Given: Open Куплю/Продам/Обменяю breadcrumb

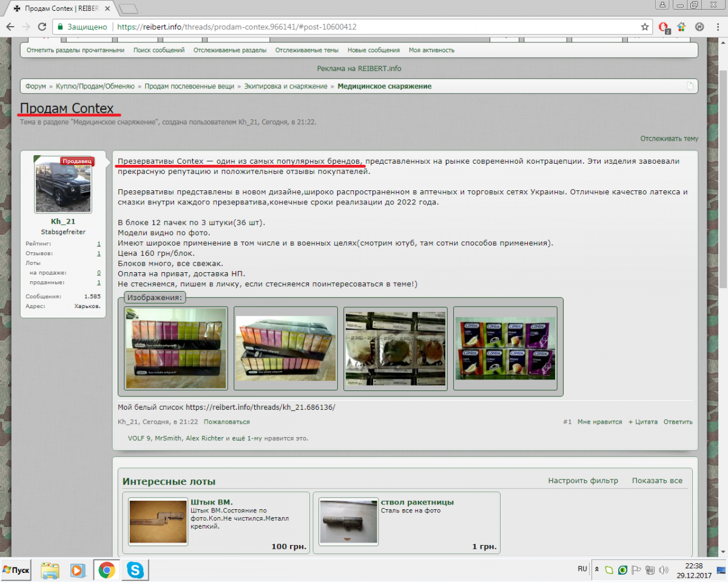Looking at the screenshot, I should (95, 86).
